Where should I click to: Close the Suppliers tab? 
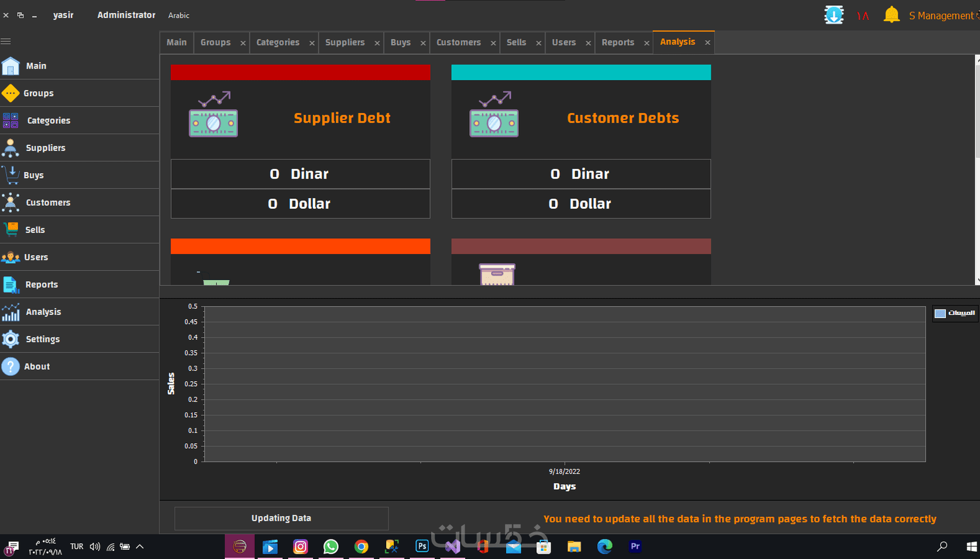[377, 43]
